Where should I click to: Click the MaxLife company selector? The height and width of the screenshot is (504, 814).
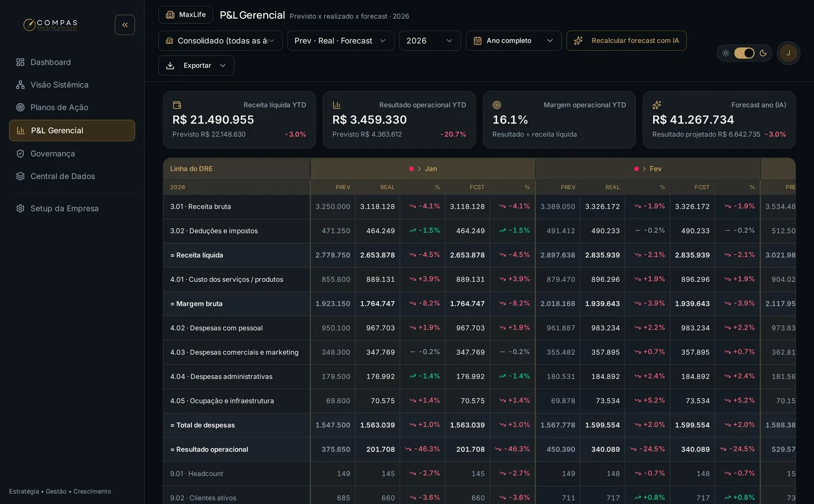click(186, 15)
